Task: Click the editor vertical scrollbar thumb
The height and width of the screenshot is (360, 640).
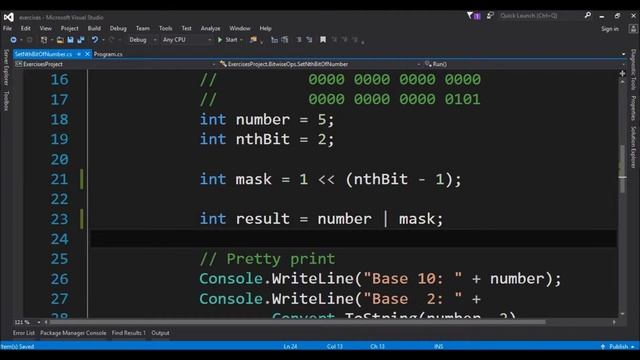Action: pos(622,169)
